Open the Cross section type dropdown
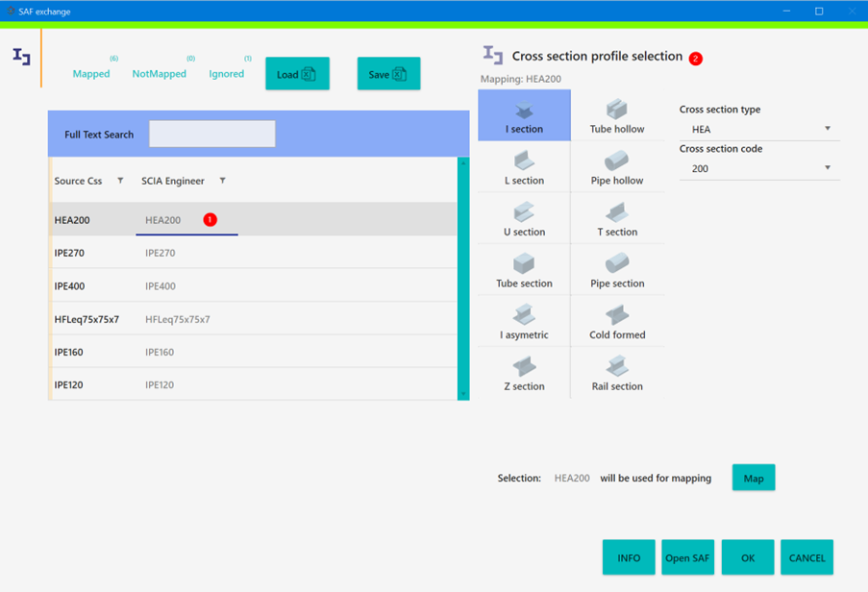The width and height of the screenshot is (868, 592). pos(758,129)
